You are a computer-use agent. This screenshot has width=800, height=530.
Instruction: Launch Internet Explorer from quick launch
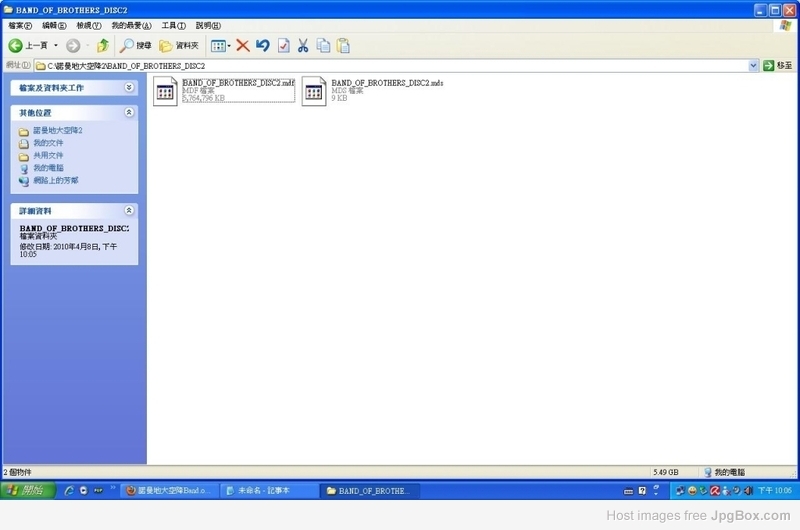pyautogui.click(x=69, y=491)
